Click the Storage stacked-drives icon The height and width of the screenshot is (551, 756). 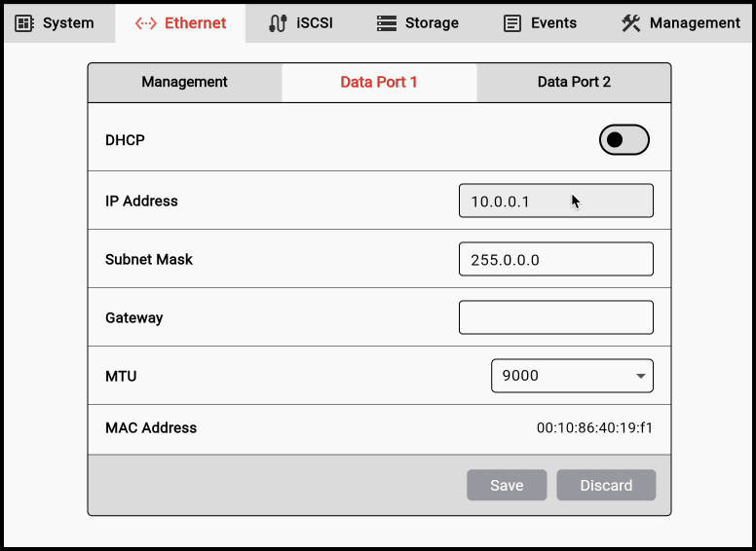point(387,22)
